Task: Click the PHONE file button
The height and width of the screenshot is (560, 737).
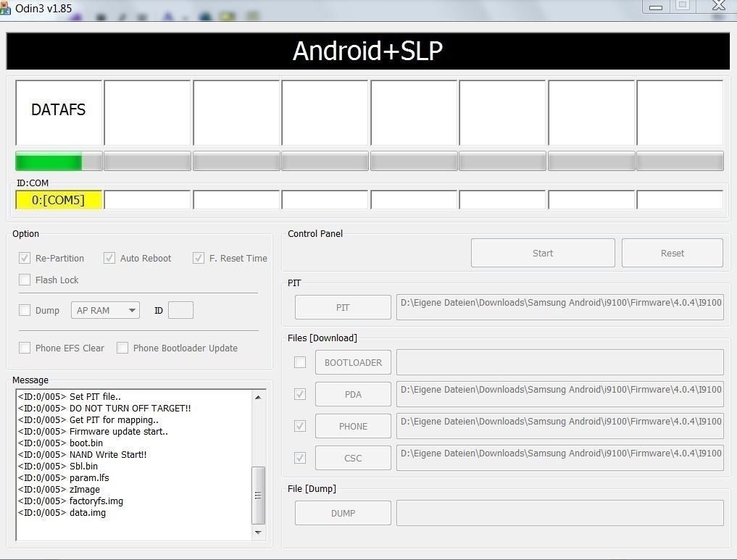Action: point(353,426)
